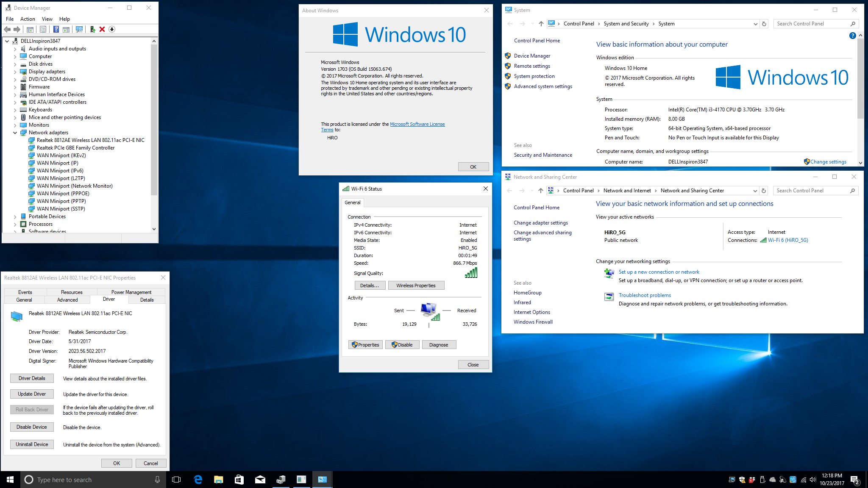Screen dimensions: 868x488
Task: Click Windows Defender shield icon in system tray
Action: point(742,480)
